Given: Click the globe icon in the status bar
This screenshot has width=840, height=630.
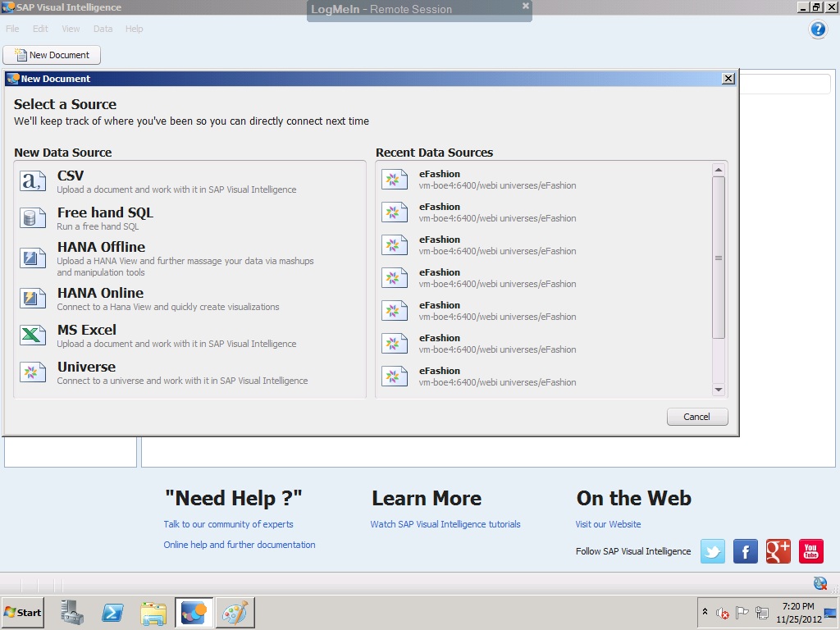Looking at the screenshot, I should (x=820, y=583).
